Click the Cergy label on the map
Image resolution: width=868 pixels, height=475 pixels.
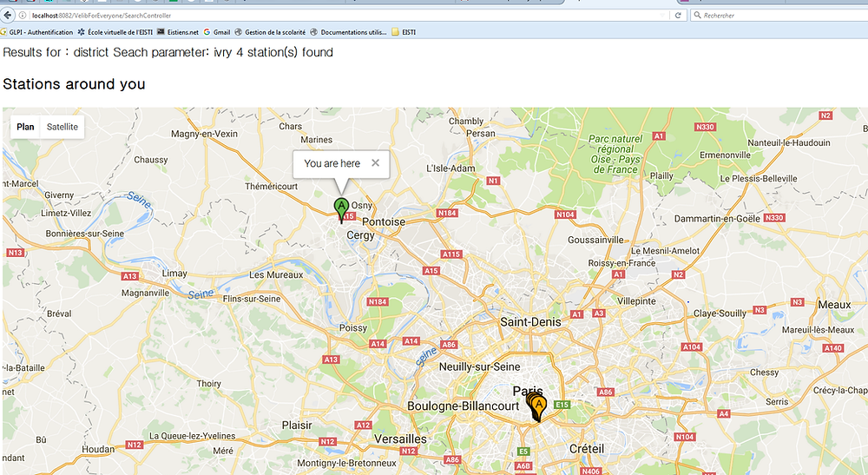click(x=360, y=235)
